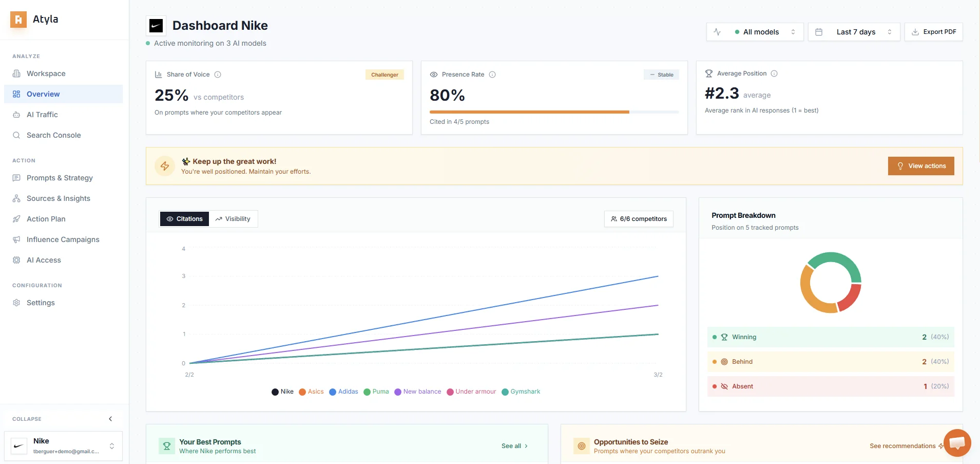
Task: Open See all under Your Best Prompts
Action: tap(514, 446)
